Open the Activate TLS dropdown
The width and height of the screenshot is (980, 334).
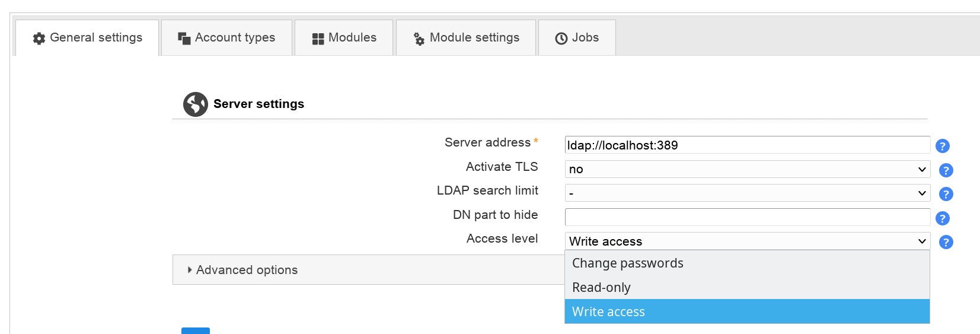(747, 169)
